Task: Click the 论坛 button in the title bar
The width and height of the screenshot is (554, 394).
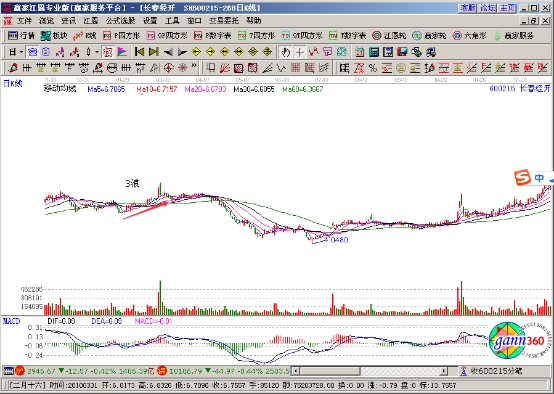Action: coord(488,8)
